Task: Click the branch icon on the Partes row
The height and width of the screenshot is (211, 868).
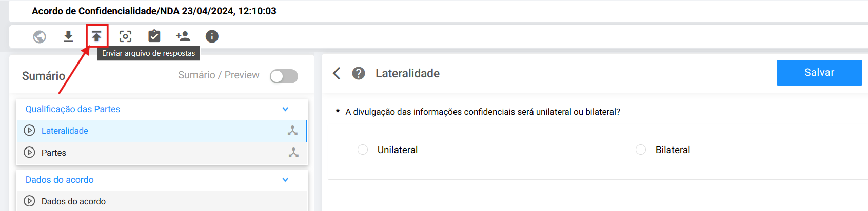Action: tap(293, 153)
